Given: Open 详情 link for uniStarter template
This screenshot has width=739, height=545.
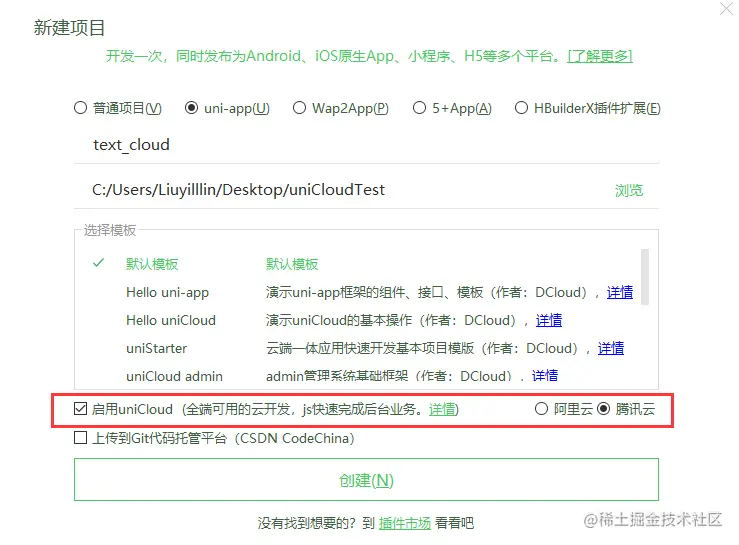Looking at the screenshot, I should click(611, 348).
